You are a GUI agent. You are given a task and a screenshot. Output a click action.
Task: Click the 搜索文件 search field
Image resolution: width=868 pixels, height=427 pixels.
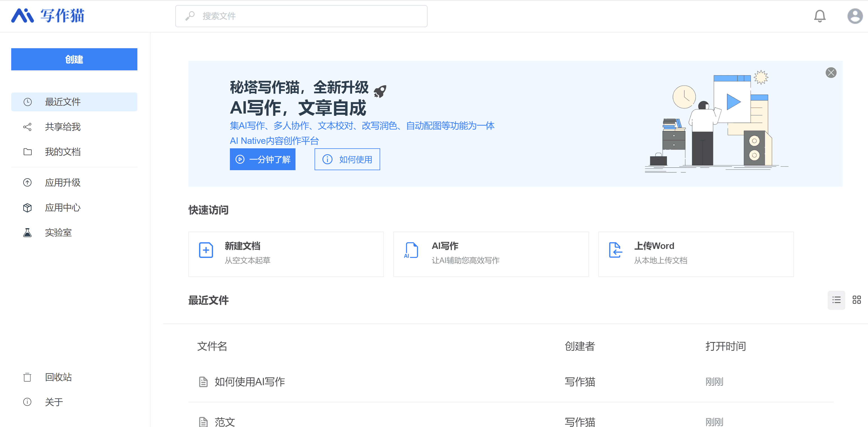click(301, 16)
